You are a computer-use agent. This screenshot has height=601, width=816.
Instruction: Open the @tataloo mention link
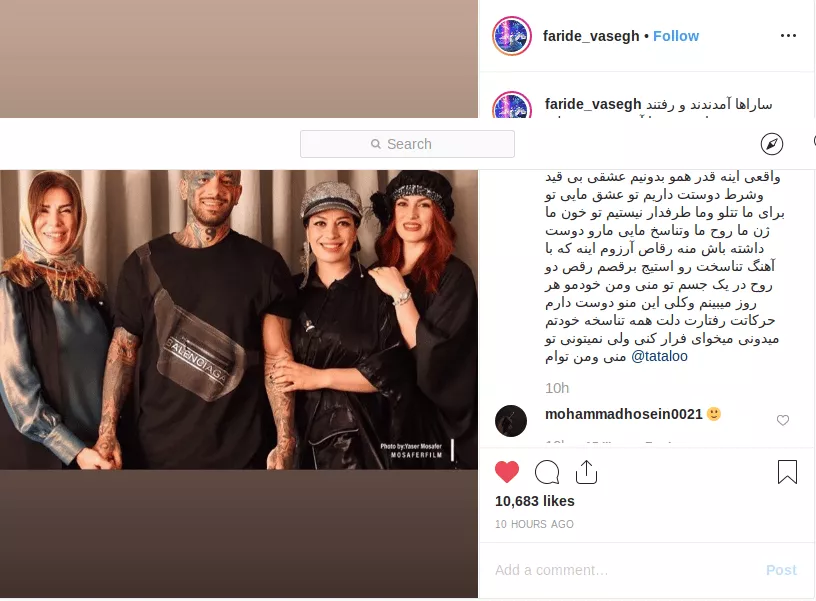coord(659,356)
